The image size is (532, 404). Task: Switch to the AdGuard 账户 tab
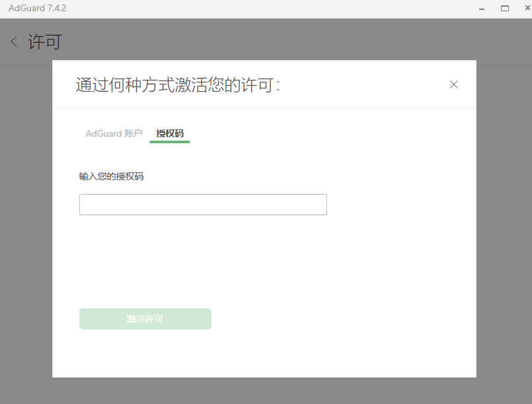click(x=114, y=133)
